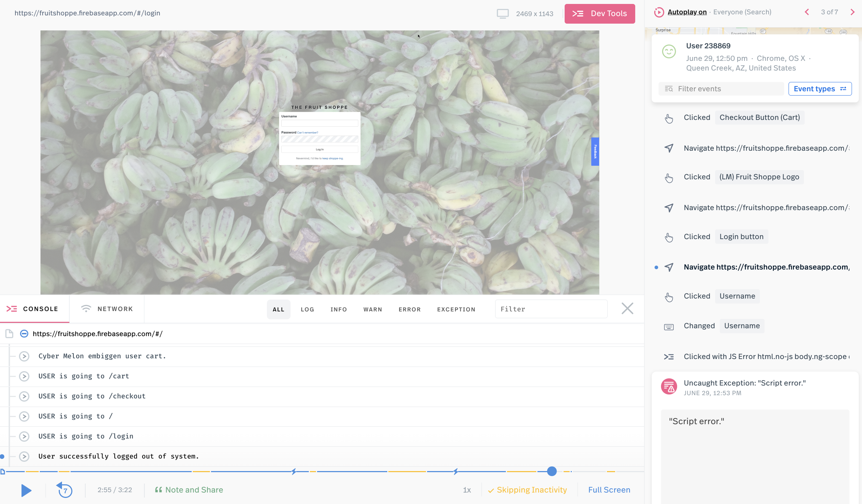Image resolution: width=862 pixels, height=504 pixels.
Task: Click the screen resolution monitor icon
Action: coord(502,14)
